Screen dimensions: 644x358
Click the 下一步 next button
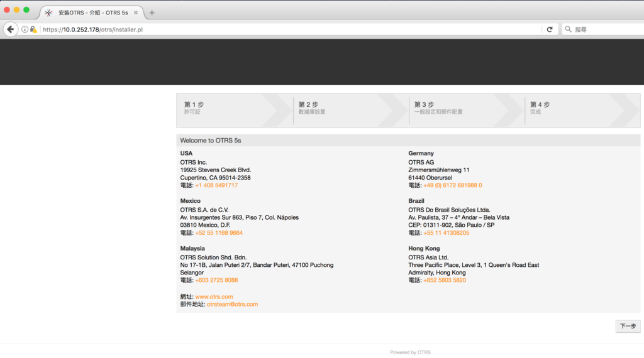point(628,327)
